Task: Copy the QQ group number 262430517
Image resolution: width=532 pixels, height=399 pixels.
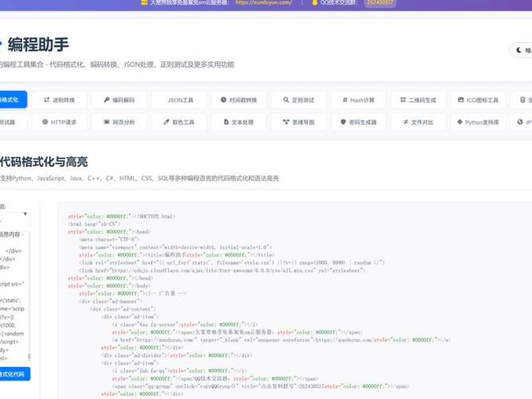Action: point(380,3)
